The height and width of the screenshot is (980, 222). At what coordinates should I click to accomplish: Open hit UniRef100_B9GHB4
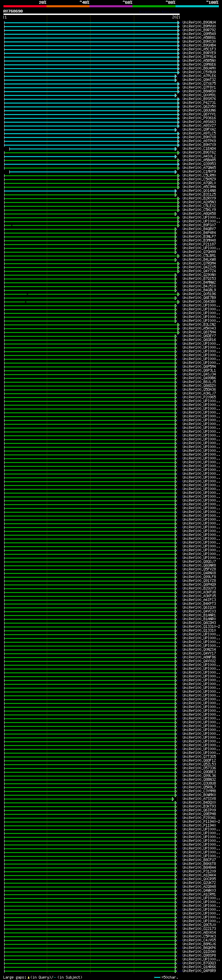[199, 45]
